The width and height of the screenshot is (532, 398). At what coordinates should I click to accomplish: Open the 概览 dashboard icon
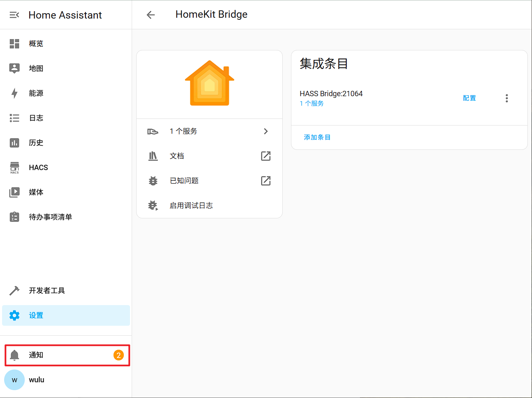[x=14, y=44]
